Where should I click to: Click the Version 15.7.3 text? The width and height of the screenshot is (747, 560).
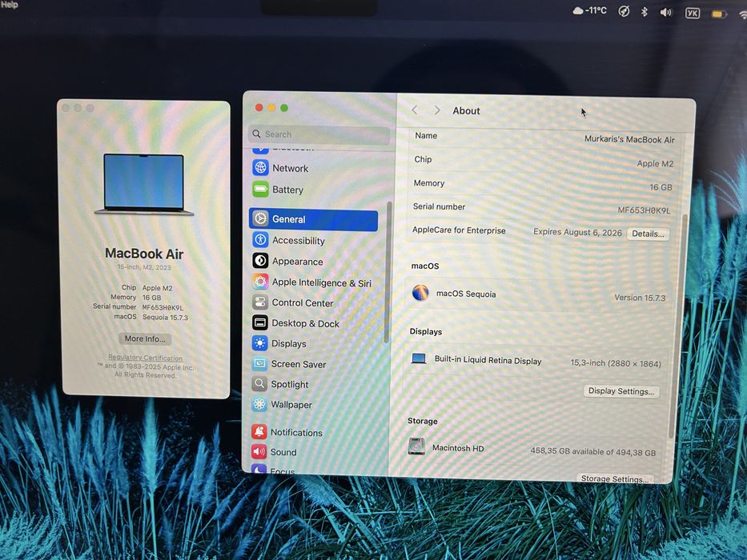(640, 298)
